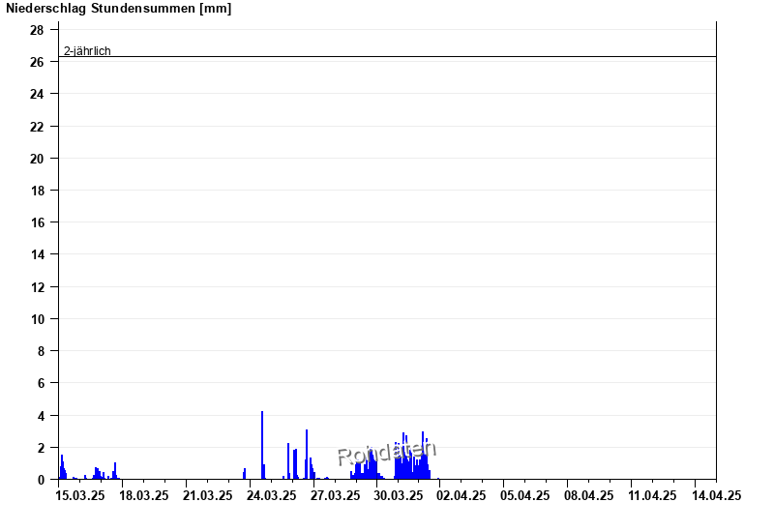This screenshot has height=532, width=774.
Task: Select the 05.04.25 date label
Action: click(525, 495)
